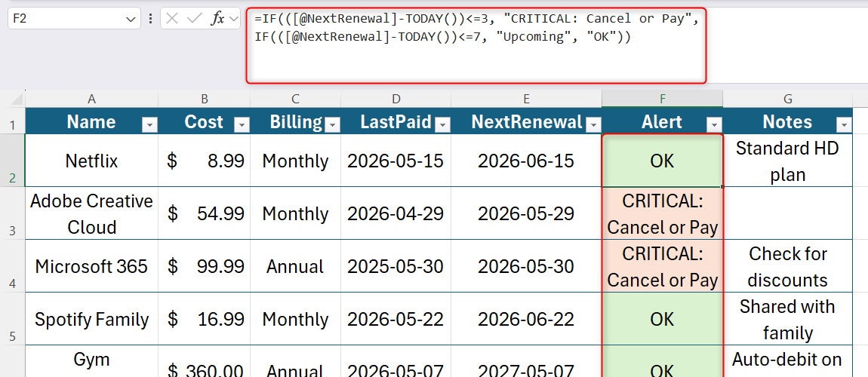Select row 4 header
This screenshot has height=377, width=868.
(13, 266)
